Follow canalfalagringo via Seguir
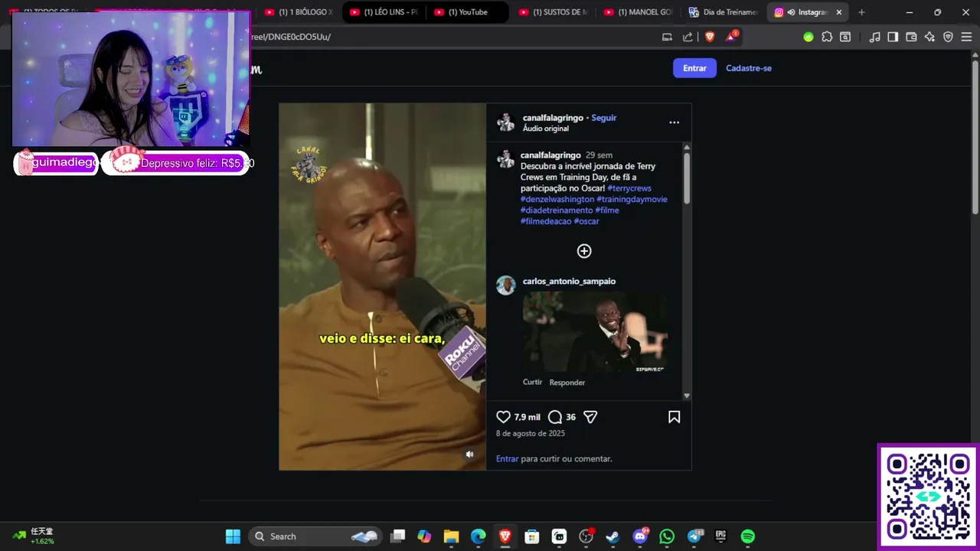The image size is (980, 551). [x=603, y=118]
